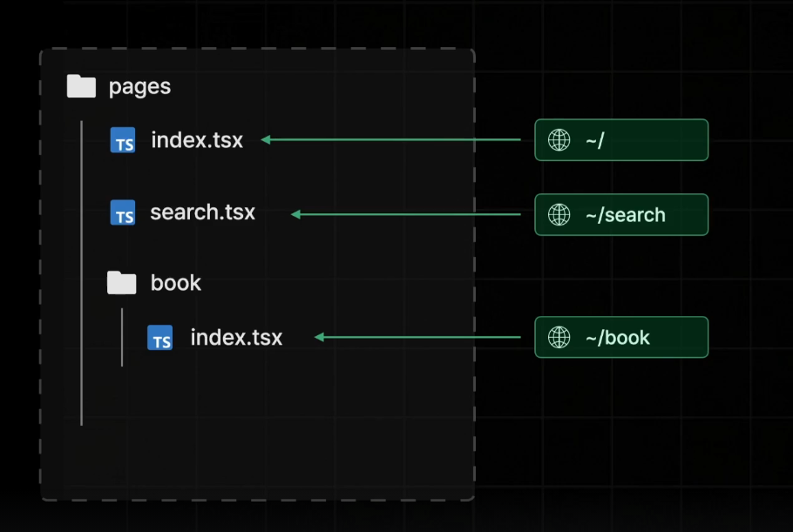The image size is (793, 532).
Task: Click the globe icon in ~/ box
Action: [x=559, y=140]
